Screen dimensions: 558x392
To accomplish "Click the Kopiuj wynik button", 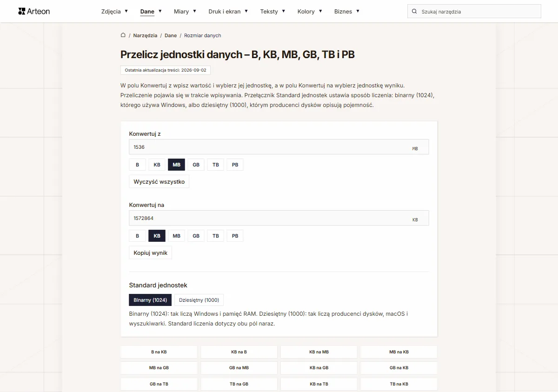I will click(x=150, y=253).
